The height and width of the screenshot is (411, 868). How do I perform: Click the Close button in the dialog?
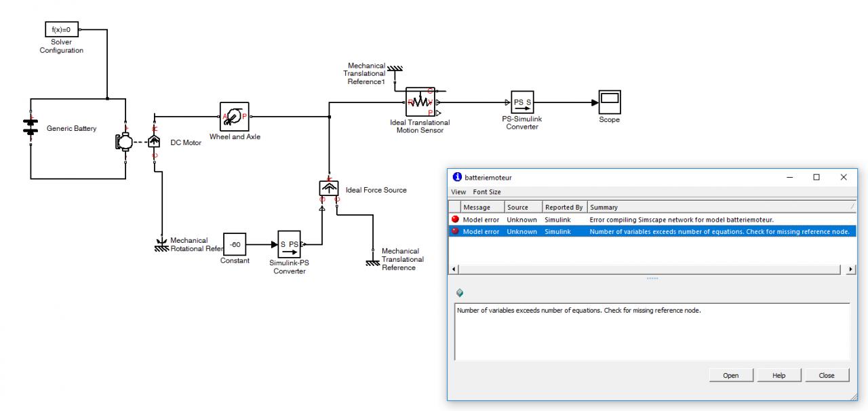827,376
